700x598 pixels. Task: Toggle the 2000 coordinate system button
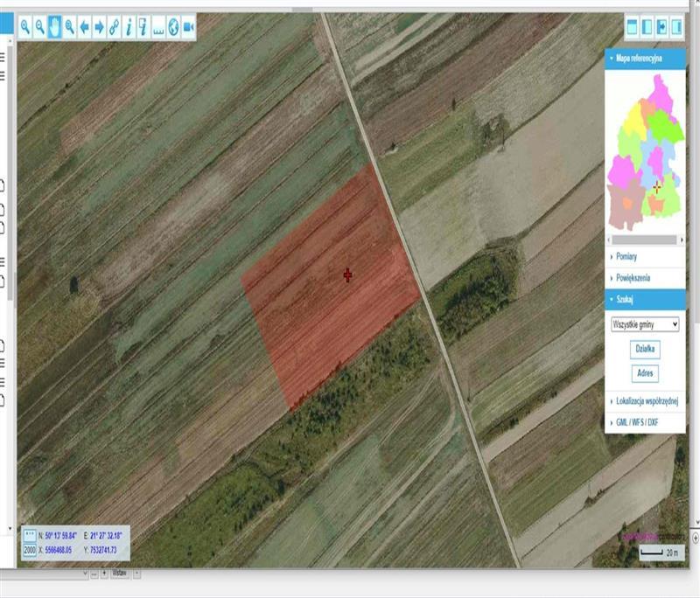tap(30, 549)
